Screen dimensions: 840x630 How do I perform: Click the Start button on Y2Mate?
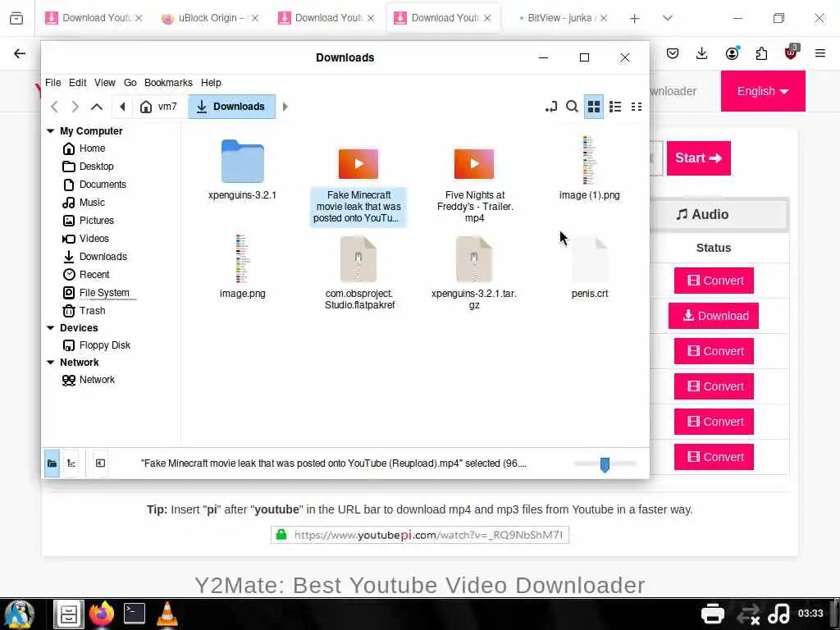[699, 158]
